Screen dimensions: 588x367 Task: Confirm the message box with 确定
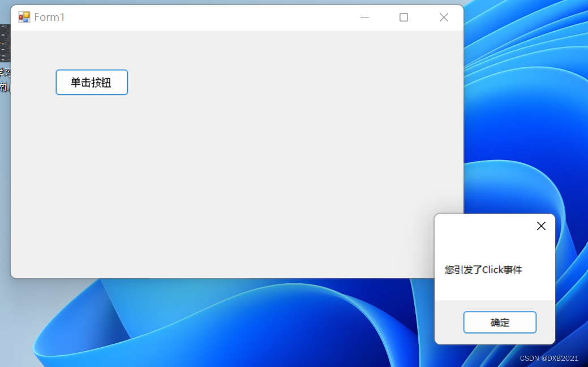coord(500,322)
